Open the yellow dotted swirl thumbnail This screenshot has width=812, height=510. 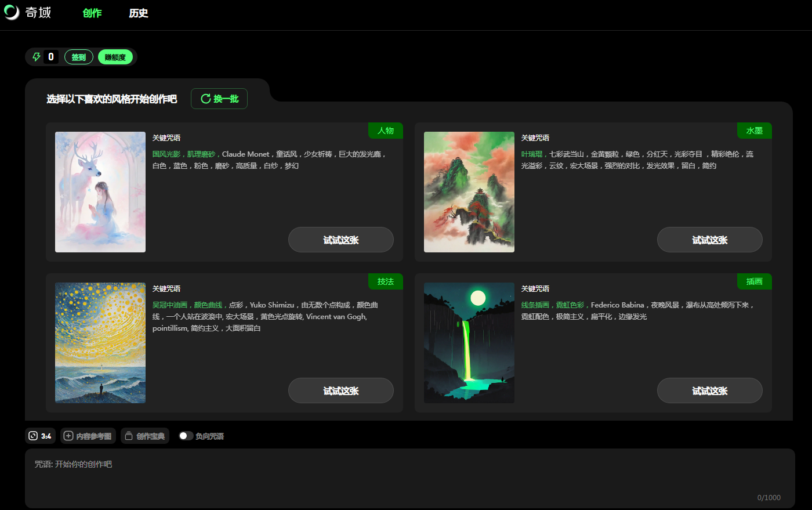[100, 343]
